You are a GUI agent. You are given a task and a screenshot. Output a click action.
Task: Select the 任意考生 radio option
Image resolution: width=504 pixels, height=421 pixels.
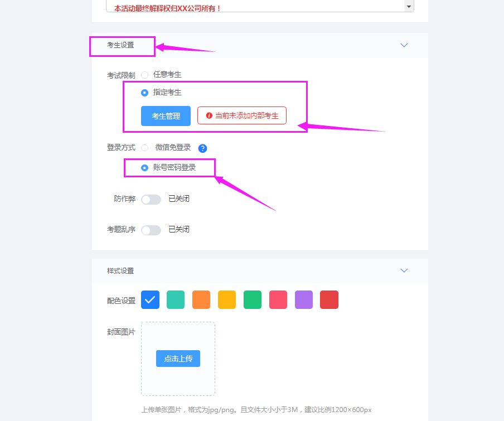pyautogui.click(x=144, y=75)
